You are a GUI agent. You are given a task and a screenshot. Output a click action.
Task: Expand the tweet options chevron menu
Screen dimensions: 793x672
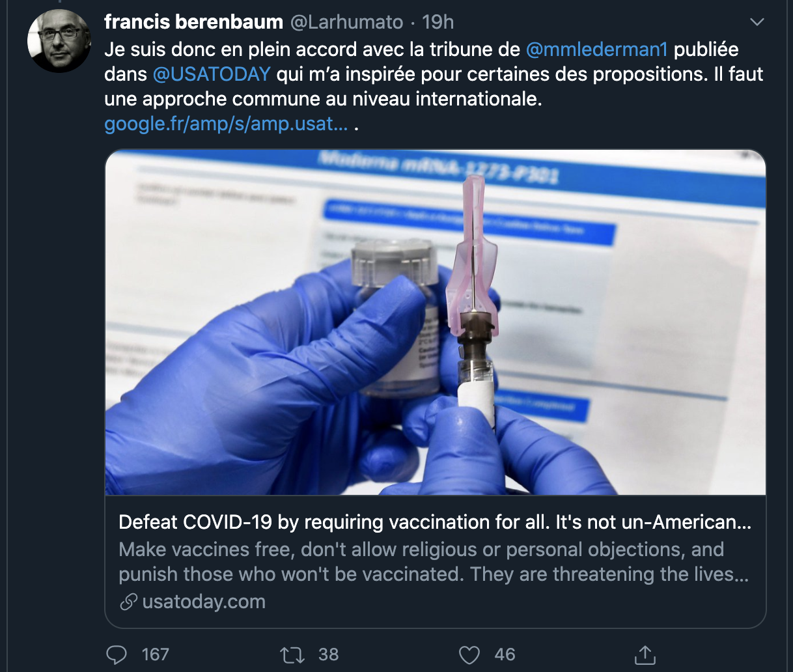pos(757,23)
